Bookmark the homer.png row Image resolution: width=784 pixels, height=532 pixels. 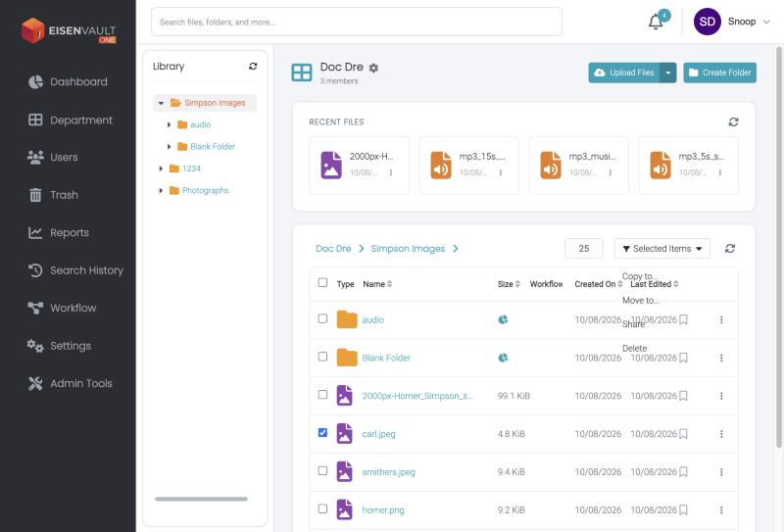[x=683, y=510]
